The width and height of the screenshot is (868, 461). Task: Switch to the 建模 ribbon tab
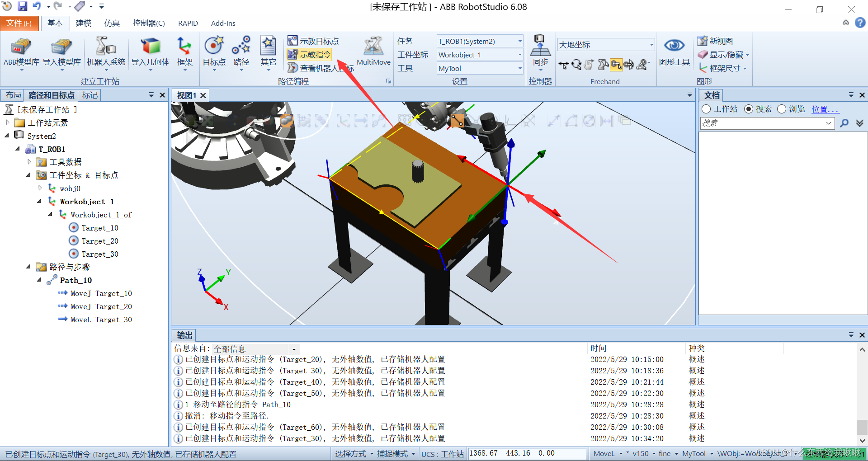click(x=84, y=23)
